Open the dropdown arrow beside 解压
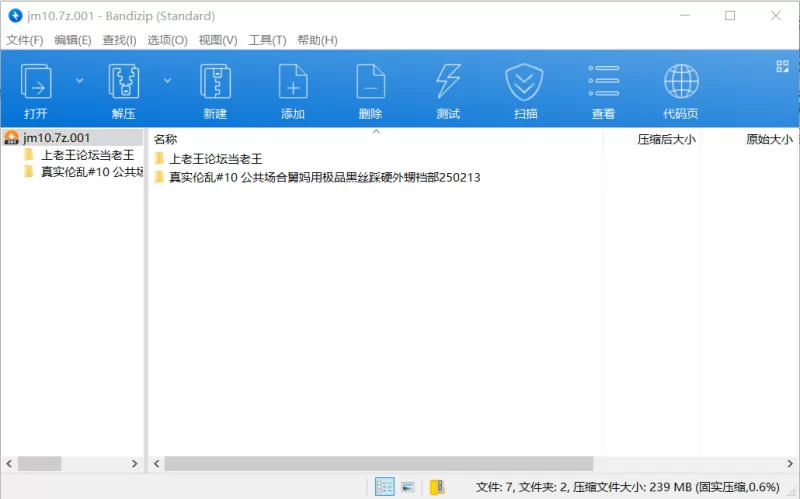The height and width of the screenshot is (499, 800). [x=167, y=80]
